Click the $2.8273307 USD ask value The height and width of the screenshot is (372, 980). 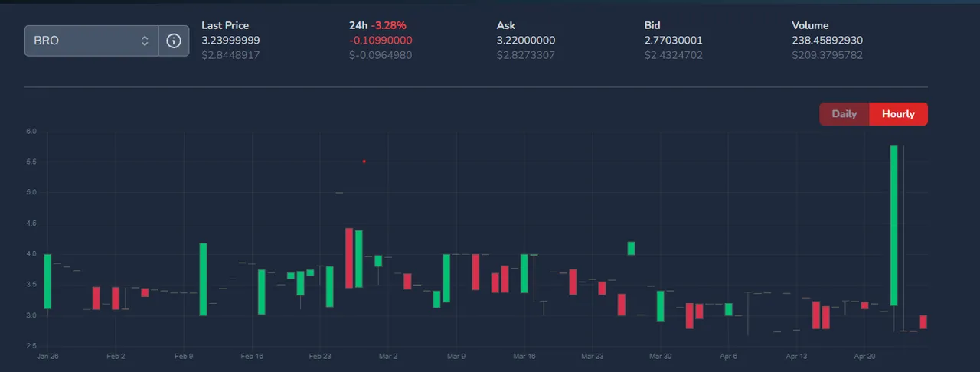click(x=526, y=55)
